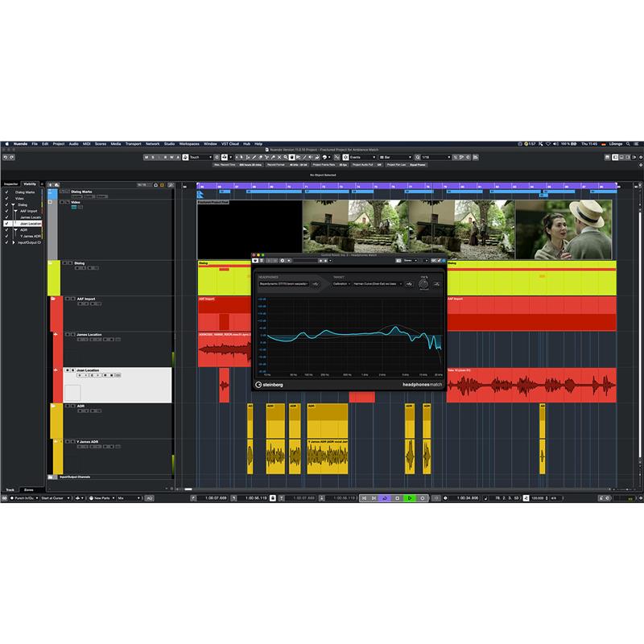The height and width of the screenshot is (644, 644).
Task: Click the Add Track plus button
Action: 51,185
